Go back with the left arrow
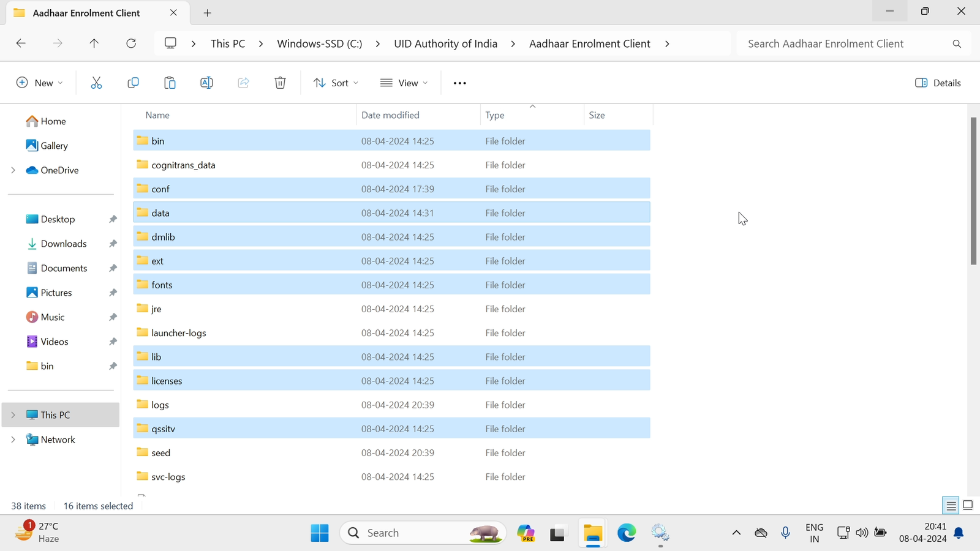980x551 pixels. point(21,43)
